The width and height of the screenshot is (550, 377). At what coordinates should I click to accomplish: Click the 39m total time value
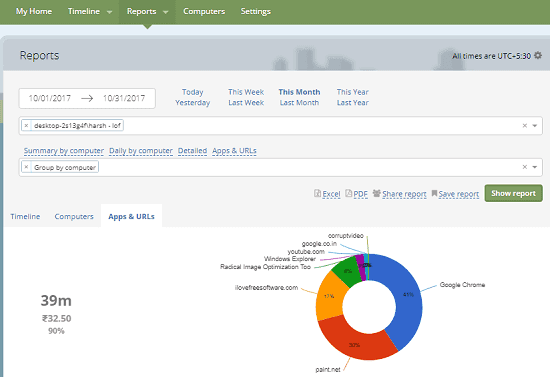click(x=56, y=301)
